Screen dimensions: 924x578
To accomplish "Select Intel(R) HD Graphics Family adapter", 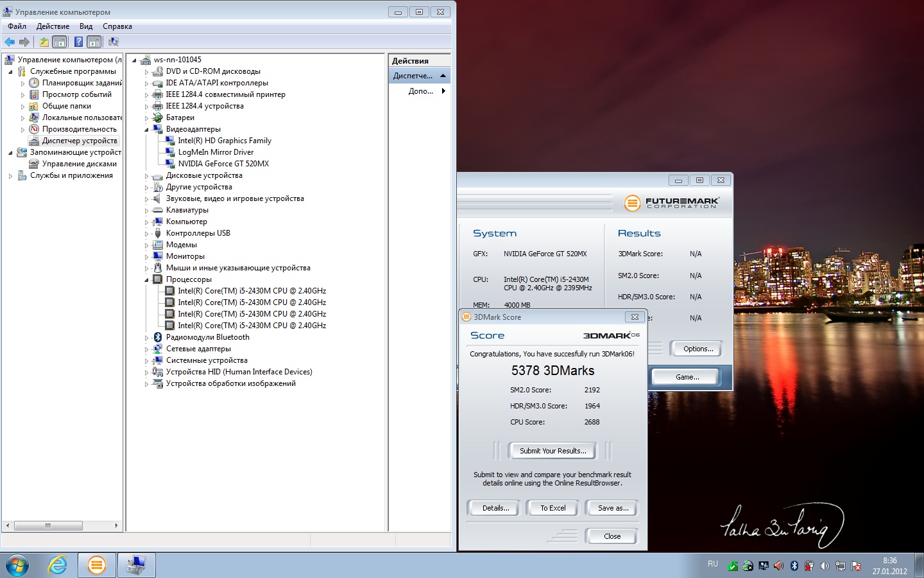I will pos(225,141).
